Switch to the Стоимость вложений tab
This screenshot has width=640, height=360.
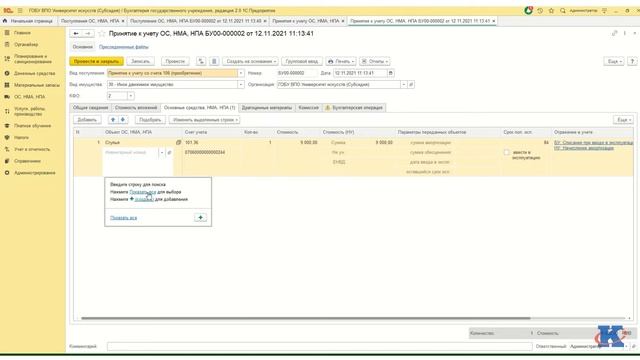coord(136,108)
